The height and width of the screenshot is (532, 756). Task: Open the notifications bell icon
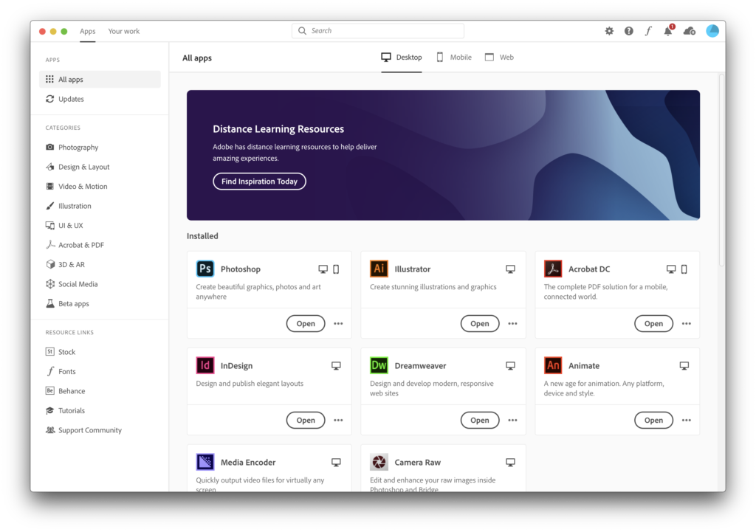click(668, 31)
